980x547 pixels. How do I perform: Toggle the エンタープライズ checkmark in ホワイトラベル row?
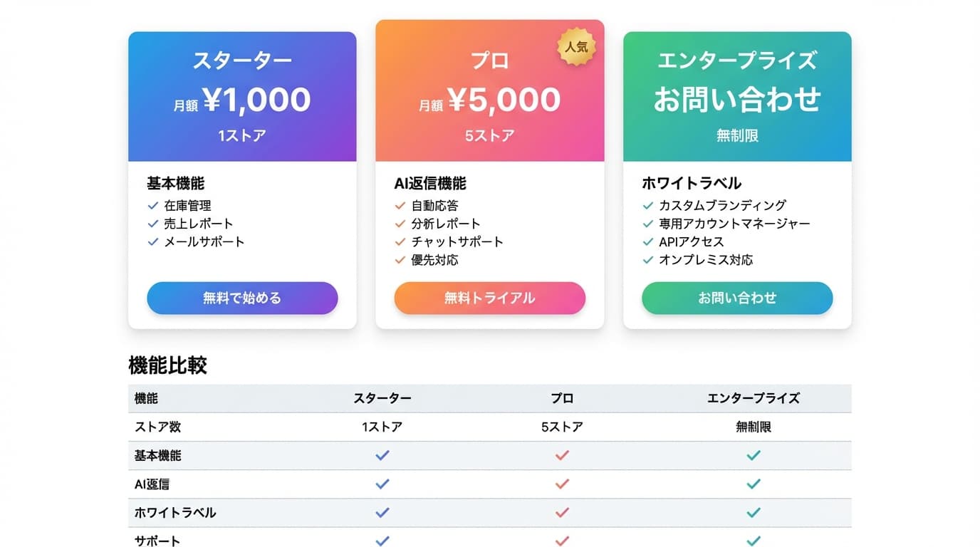[754, 512]
